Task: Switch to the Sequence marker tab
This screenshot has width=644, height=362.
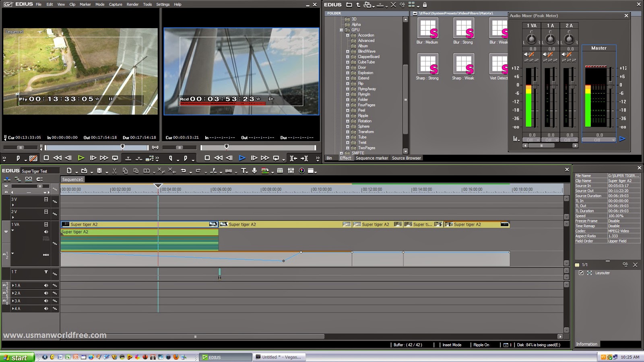Action: coord(372,158)
